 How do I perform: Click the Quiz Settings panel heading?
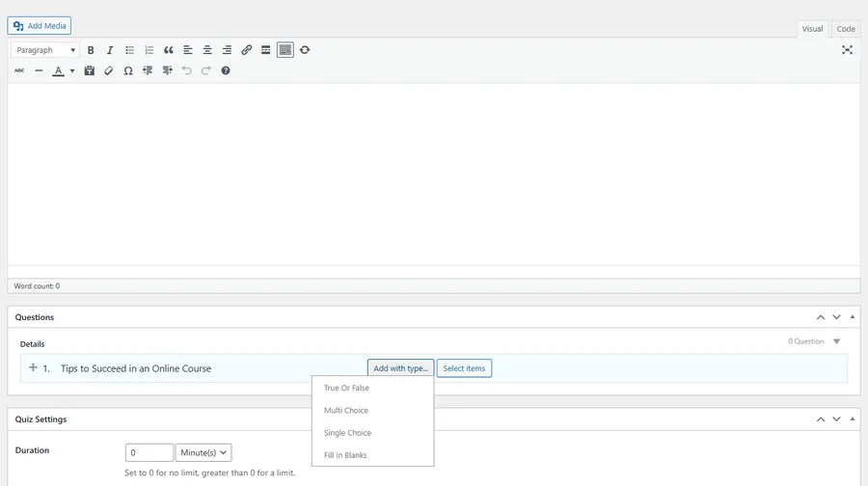(x=41, y=419)
